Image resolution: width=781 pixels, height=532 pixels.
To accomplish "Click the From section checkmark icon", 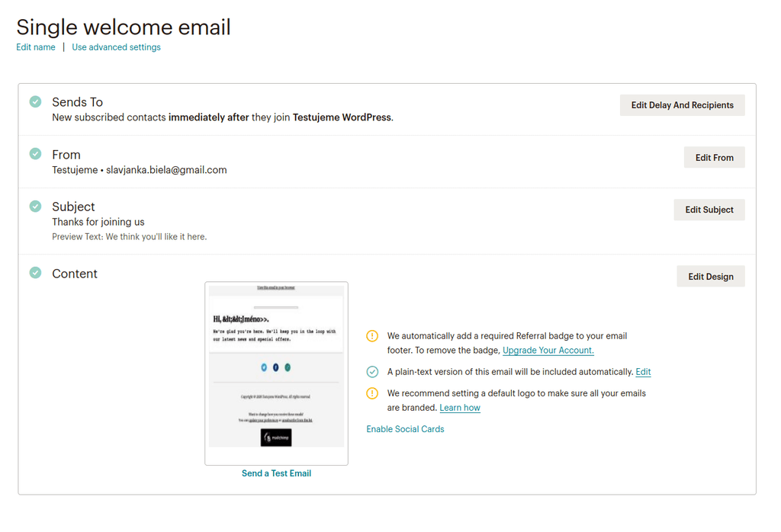I will pos(35,153).
